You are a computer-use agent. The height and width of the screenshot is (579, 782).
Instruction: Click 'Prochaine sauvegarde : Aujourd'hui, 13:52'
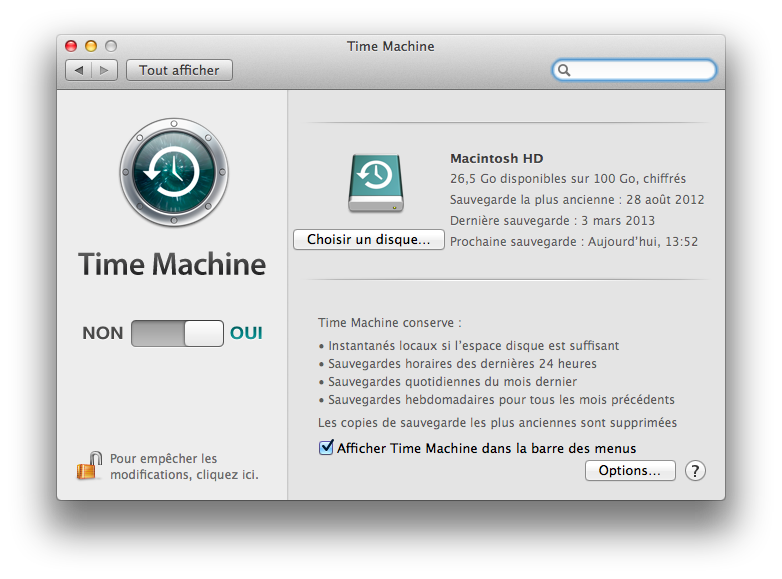pos(574,241)
